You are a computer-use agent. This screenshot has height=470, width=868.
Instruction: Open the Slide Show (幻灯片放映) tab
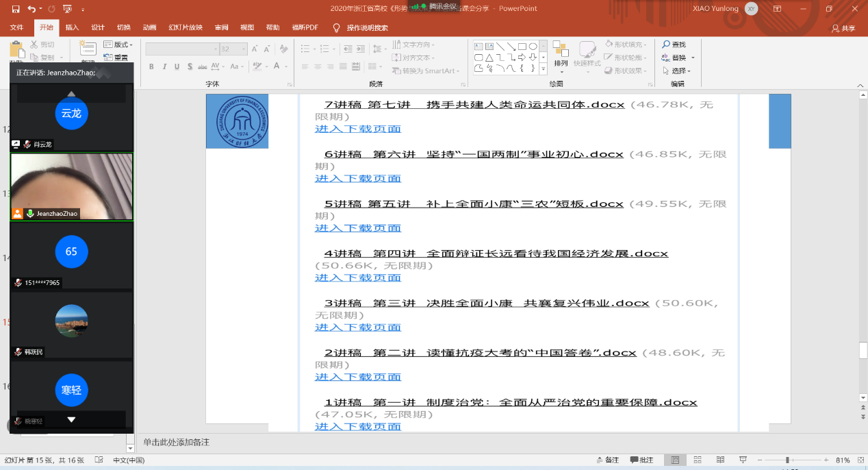(x=186, y=27)
